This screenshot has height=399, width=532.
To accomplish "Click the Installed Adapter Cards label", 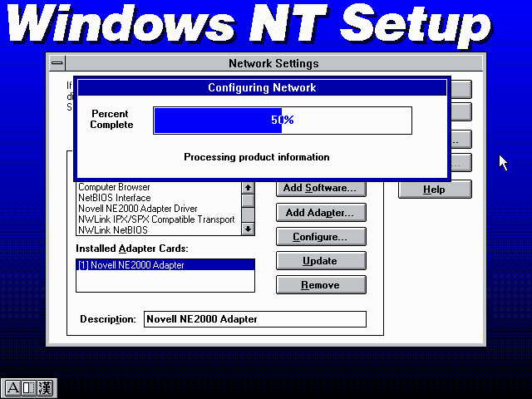I will coord(131,249).
